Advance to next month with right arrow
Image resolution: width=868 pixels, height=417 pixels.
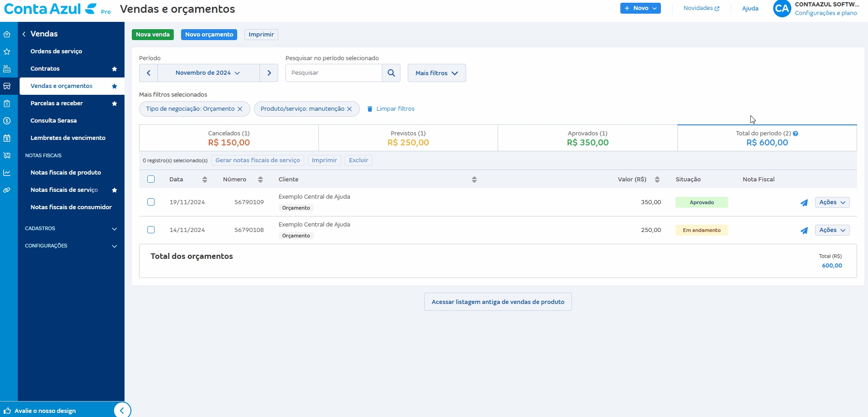269,73
